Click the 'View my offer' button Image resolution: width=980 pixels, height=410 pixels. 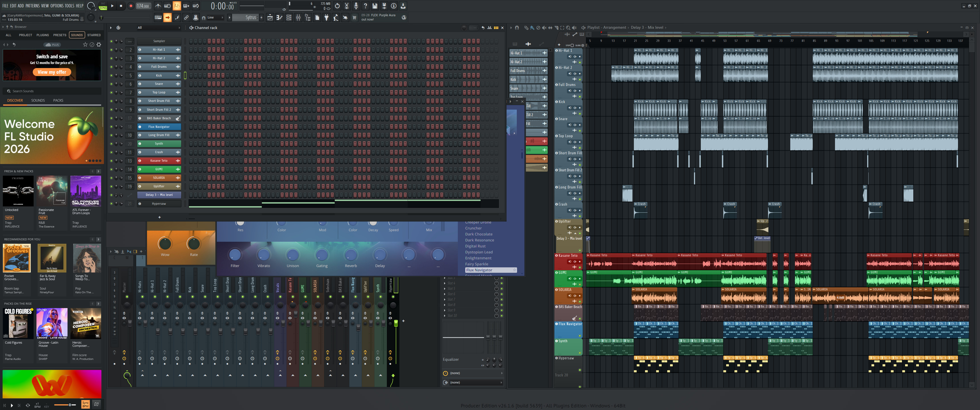pyautogui.click(x=52, y=72)
